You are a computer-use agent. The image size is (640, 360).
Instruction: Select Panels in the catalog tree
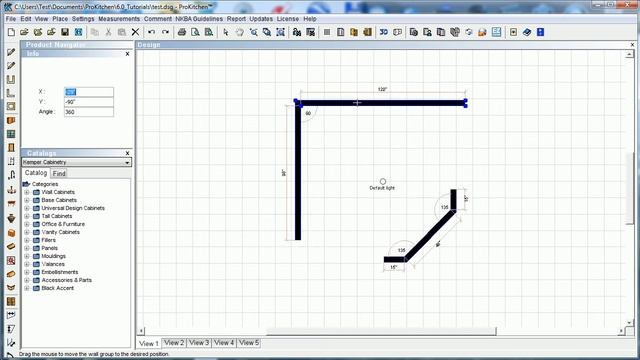coord(49,248)
